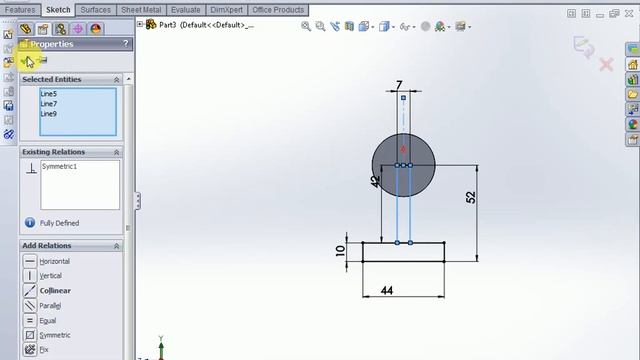Open the View Palette task pane tab
Screen dimensions: 640x360
coord(633,109)
